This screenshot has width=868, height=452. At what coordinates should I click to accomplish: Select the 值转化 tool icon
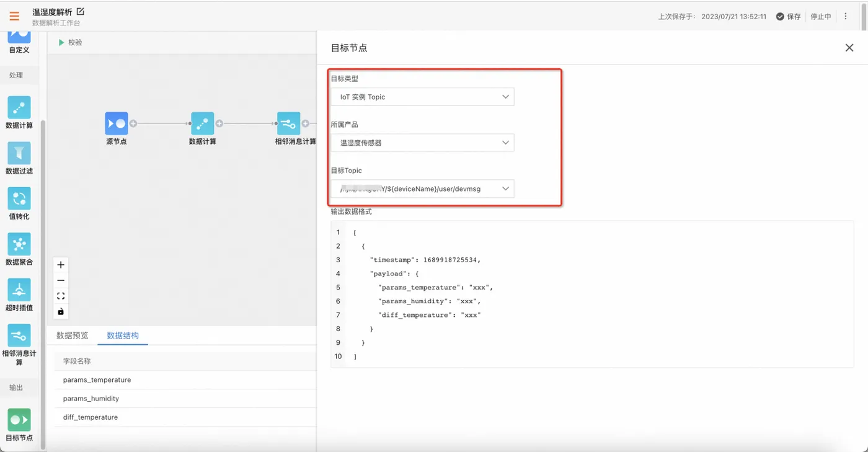19,198
